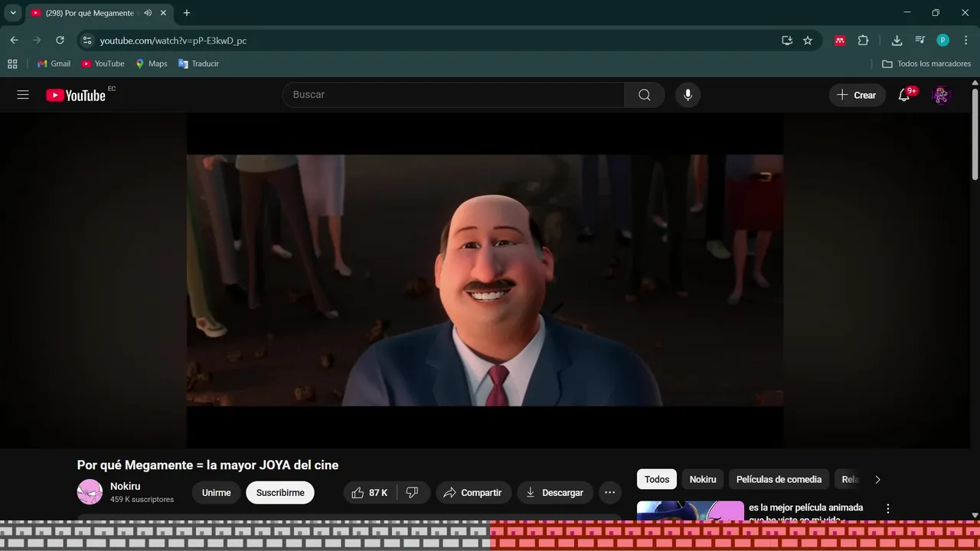Mute the tab via speaker icon
This screenshot has height=551, width=980.
click(148, 13)
